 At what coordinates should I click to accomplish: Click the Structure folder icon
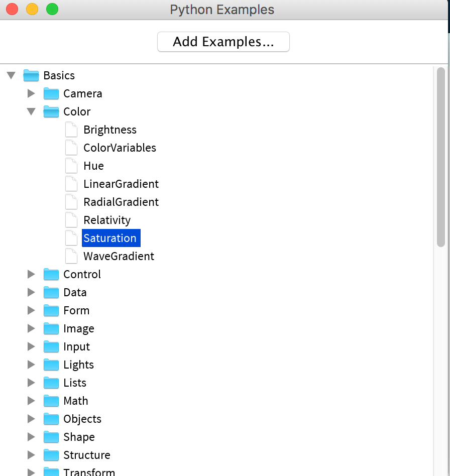pyautogui.click(x=51, y=455)
